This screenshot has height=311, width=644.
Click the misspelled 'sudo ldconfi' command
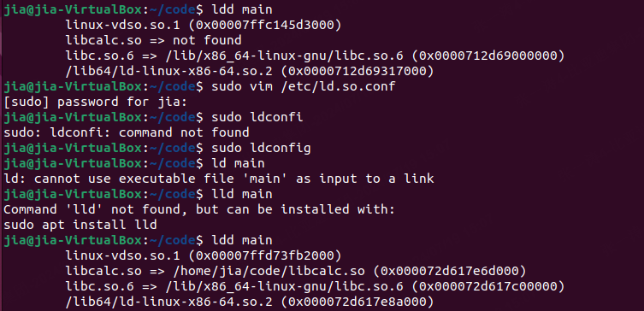point(257,117)
